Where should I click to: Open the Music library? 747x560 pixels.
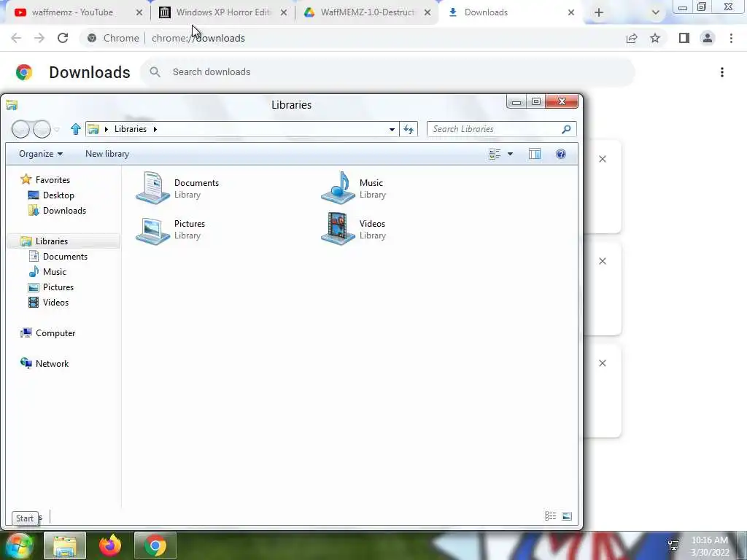tap(354, 189)
